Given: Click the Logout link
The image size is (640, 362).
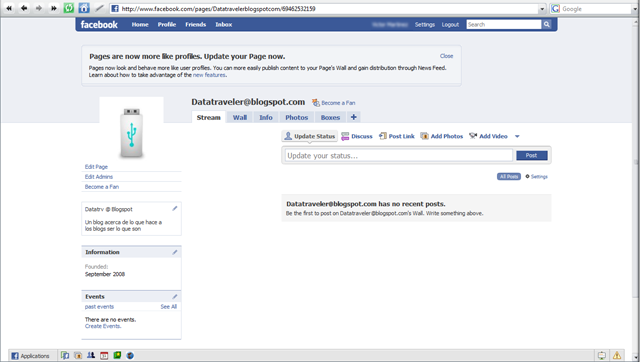Looking at the screenshot, I should point(450,24).
